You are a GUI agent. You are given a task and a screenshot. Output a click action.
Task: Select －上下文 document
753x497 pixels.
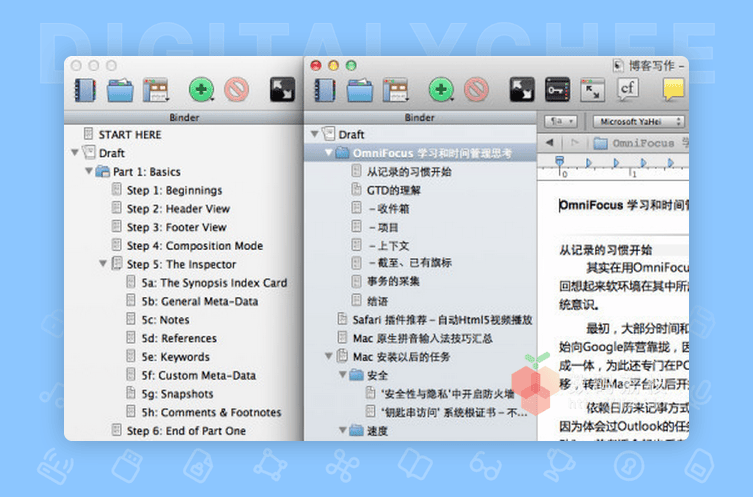(x=388, y=246)
